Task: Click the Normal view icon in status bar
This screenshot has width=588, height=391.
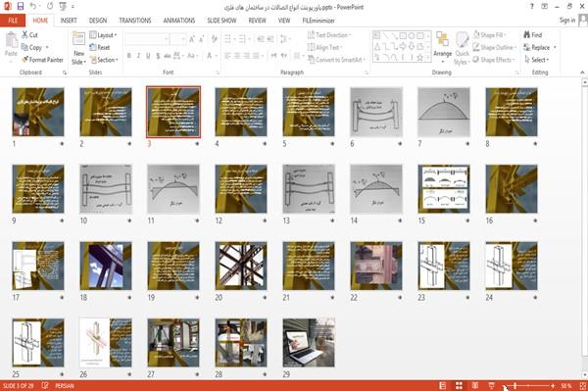Action: coord(443,385)
